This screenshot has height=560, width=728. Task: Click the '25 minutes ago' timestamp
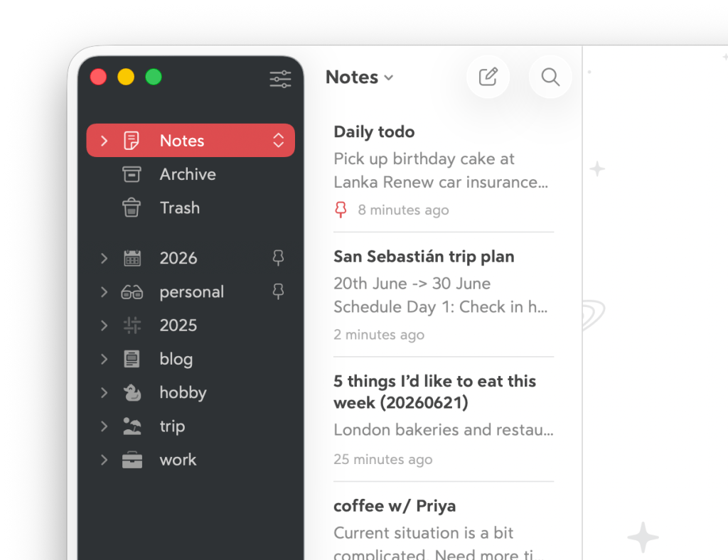383,459
